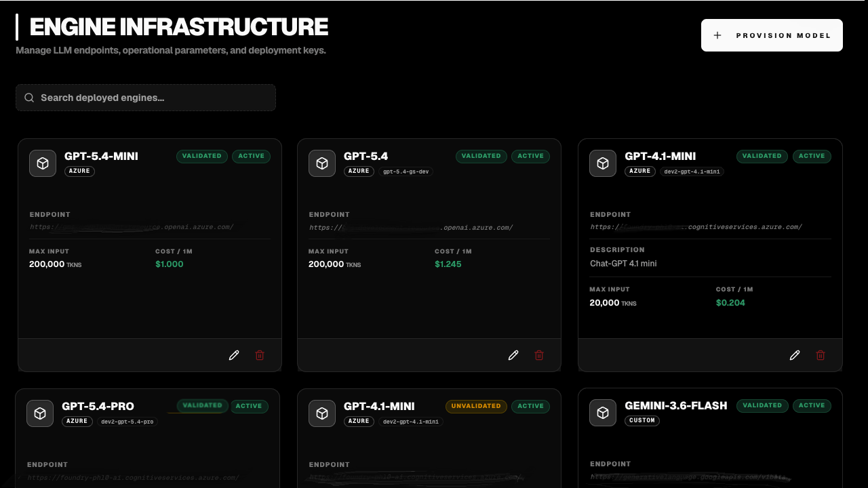
Task: Click the GPT-5.4 card title
Action: (x=366, y=157)
